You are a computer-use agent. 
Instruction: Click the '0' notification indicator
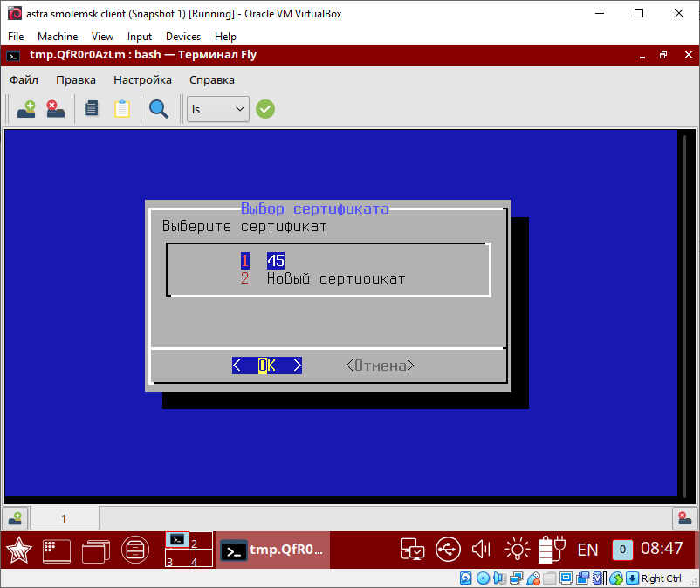[x=622, y=550]
